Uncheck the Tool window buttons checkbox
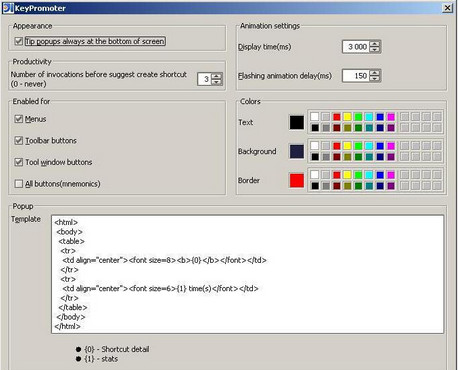Image resolution: width=459 pixels, height=370 pixels. click(19, 162)
